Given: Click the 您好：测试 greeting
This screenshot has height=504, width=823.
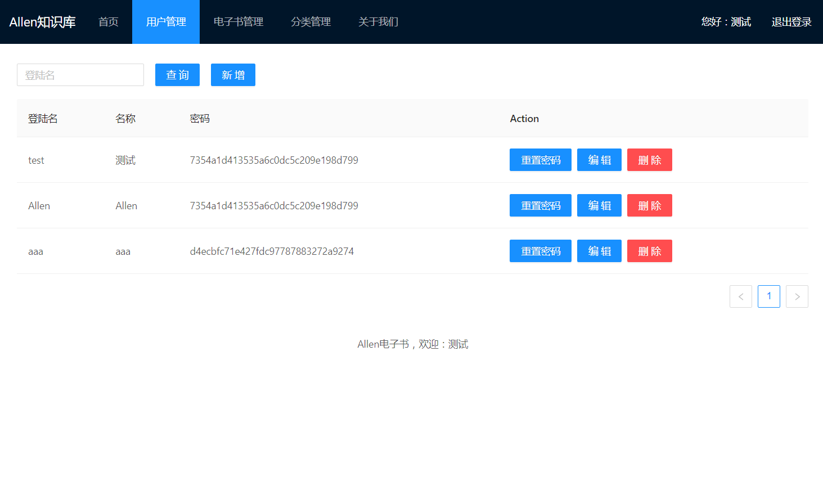Looking at the screenshot, I should tap(726, 22).
